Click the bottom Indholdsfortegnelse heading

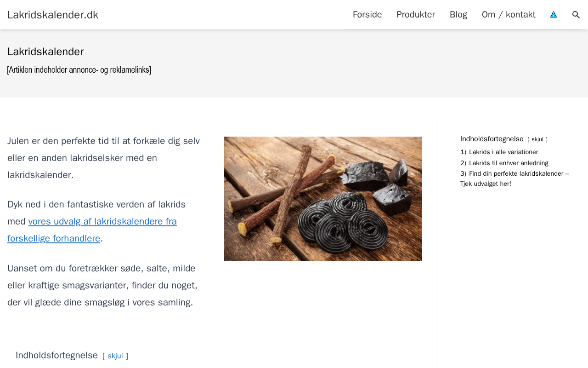[x=57, y=355]
